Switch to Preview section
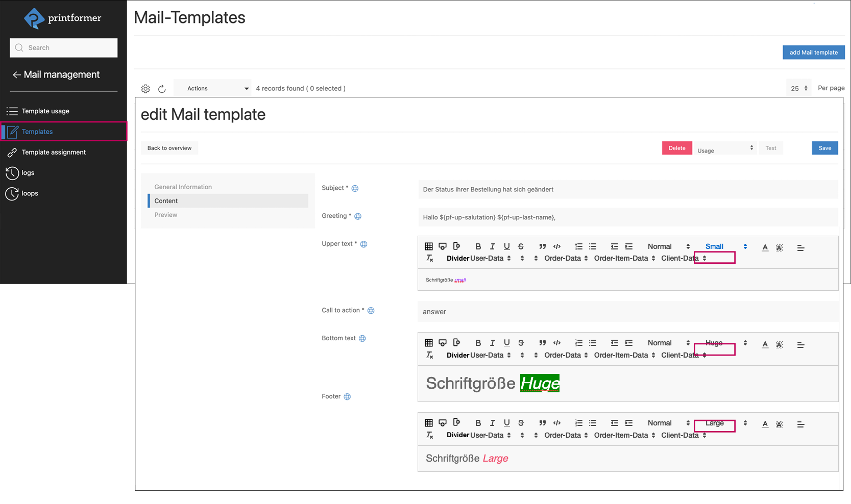Screen dimensions: 851x504 [x=166, y=215]
